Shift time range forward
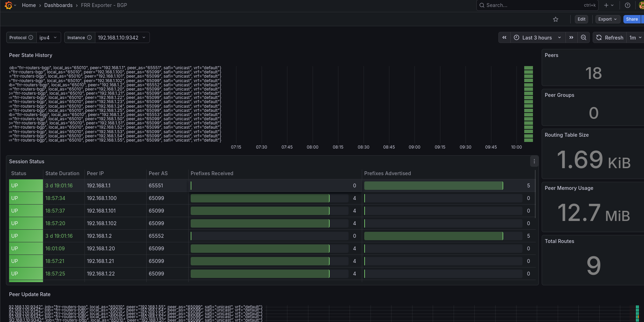 (x=571, y=37)
